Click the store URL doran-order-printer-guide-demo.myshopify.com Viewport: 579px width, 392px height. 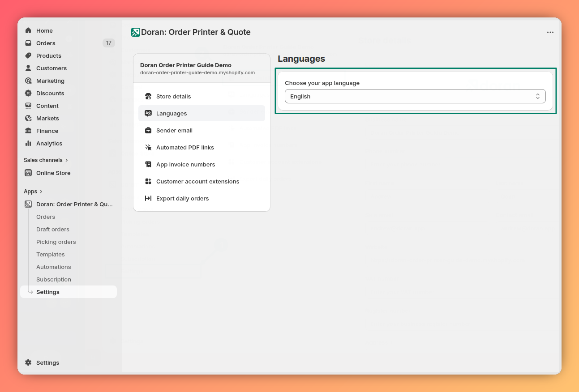point(197,72)
